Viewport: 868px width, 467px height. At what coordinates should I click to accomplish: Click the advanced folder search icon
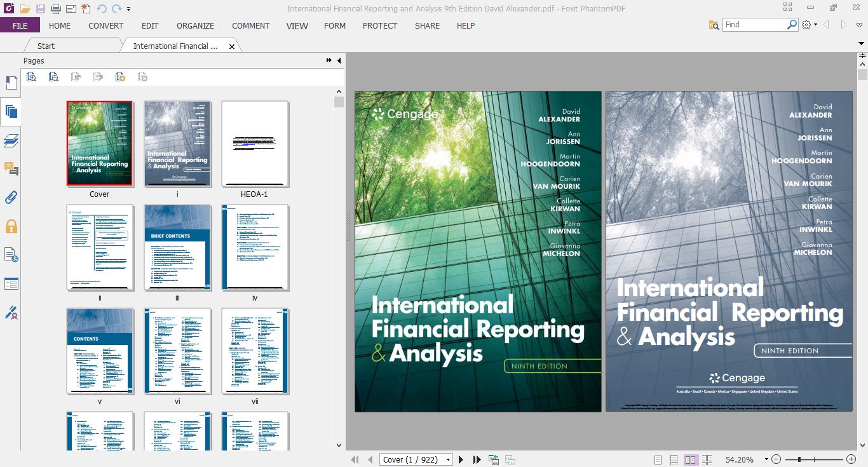click(714, 25)
